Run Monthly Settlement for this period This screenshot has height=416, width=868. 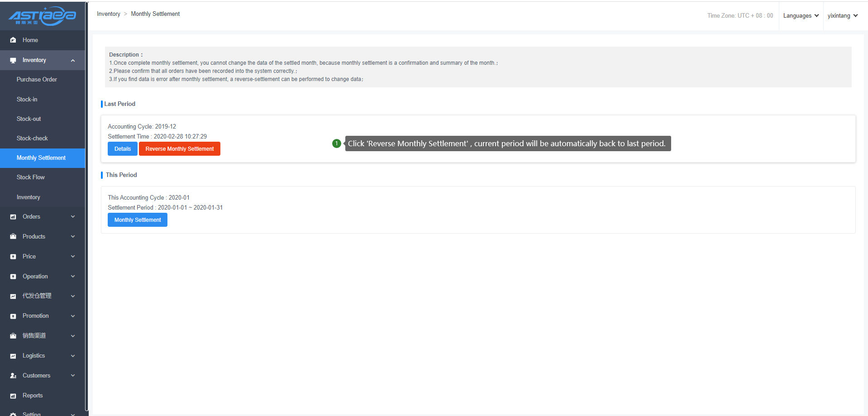click(138, 220)
